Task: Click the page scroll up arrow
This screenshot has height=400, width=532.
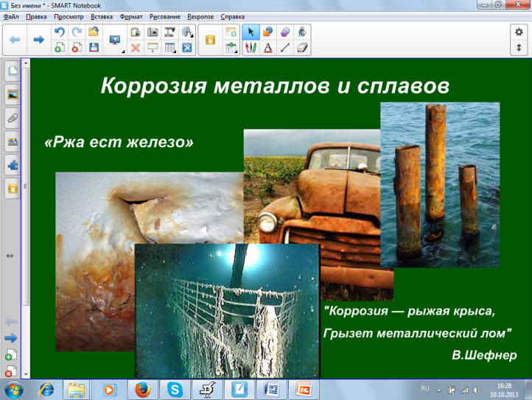Action: coord(26,63)
